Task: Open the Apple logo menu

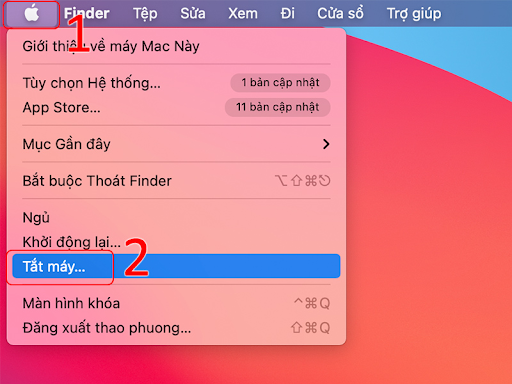Action: (x=32, y=14)
